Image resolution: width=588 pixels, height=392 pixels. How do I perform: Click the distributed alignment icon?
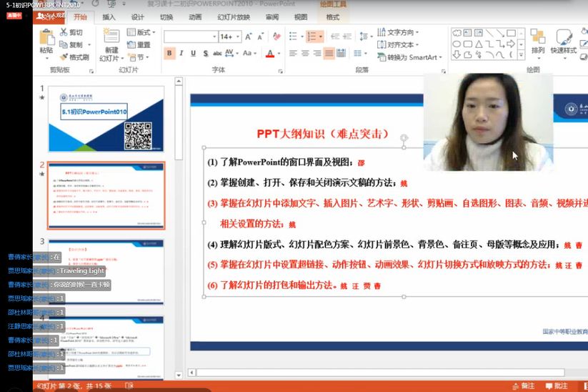tap(342, 53)
